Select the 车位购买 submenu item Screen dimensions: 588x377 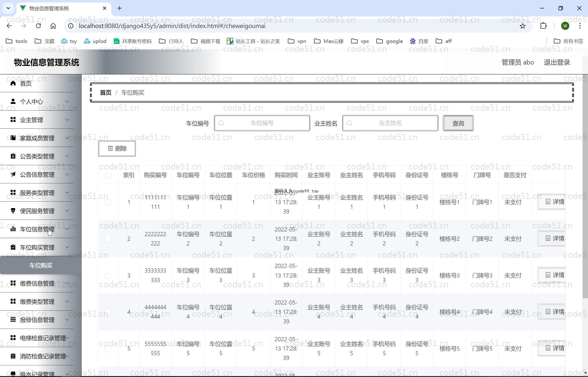[41, 265]
